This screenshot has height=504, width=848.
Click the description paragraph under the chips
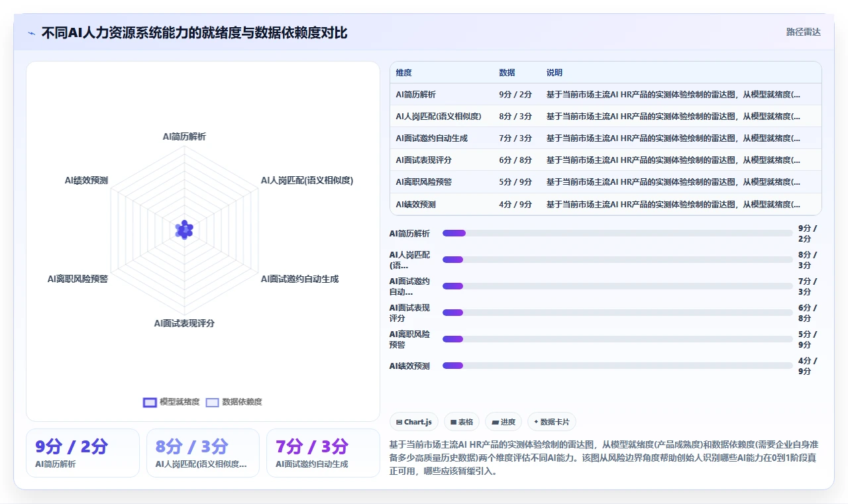click(x=606, y=458)
